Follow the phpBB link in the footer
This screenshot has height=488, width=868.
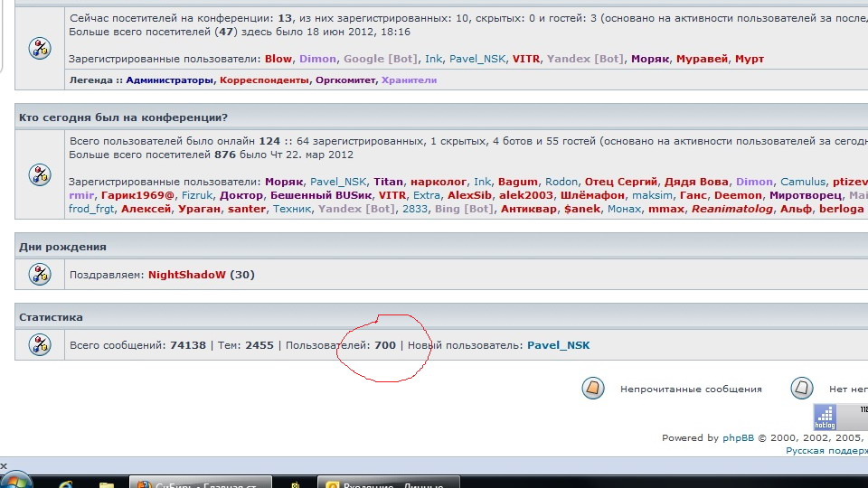(732, 438)
